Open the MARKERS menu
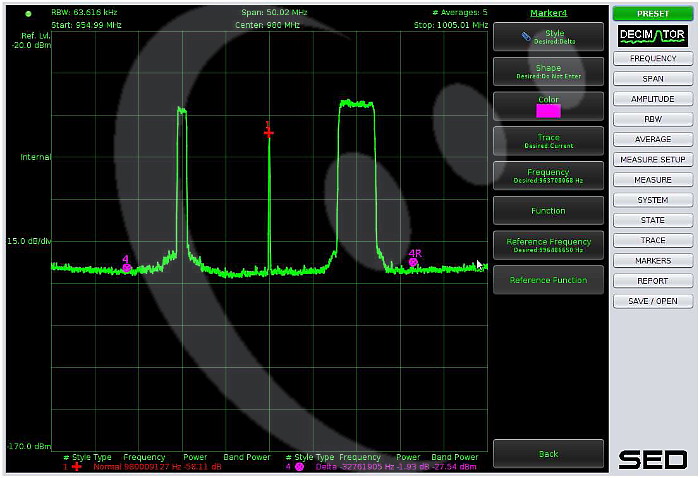 pyautogui.click(x=652, y=261)
